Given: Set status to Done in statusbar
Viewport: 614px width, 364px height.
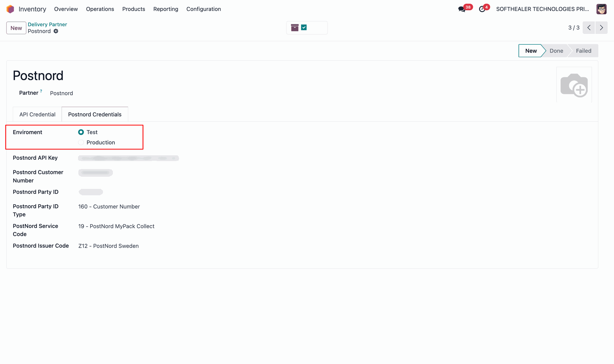Looking at the screenshot, I should pos(556,51).
